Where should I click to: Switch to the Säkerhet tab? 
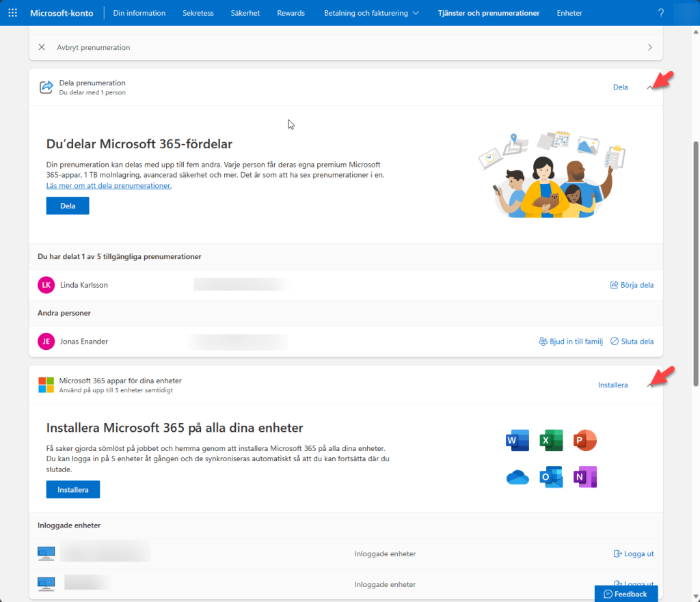click(245, 13)
